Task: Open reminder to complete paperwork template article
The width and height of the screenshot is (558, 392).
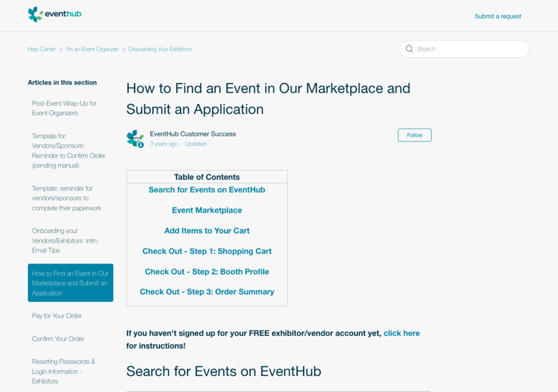Action: [66, 198]
